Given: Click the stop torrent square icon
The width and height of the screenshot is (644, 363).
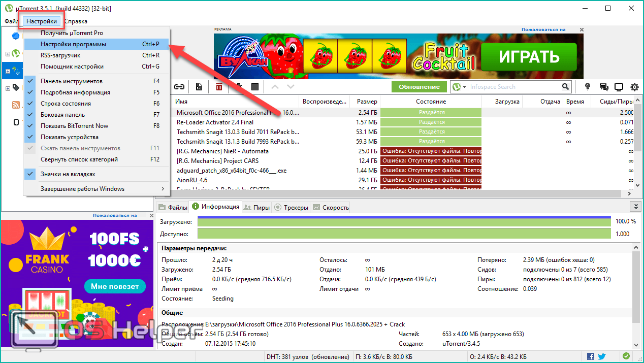Looking at the screenshot, I should (255, 87).
